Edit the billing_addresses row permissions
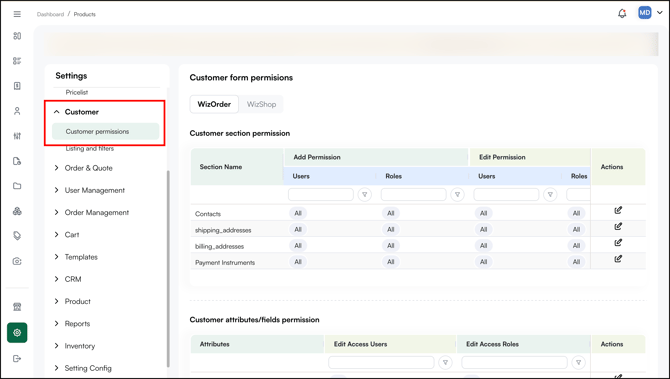The width and height of the screenshot is (670, 379). (618, 243)
